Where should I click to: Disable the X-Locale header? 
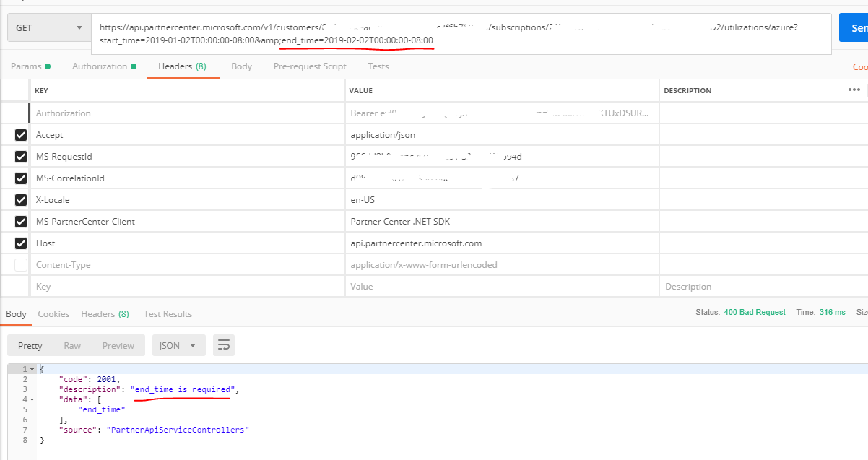[19, 199]
